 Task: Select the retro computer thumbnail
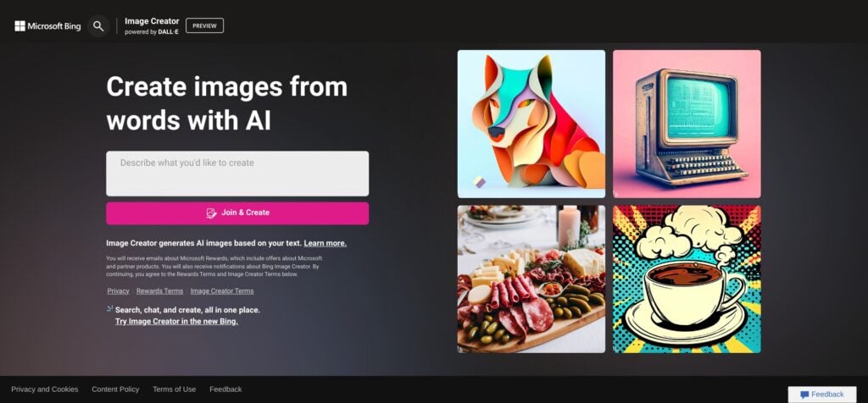687,124
